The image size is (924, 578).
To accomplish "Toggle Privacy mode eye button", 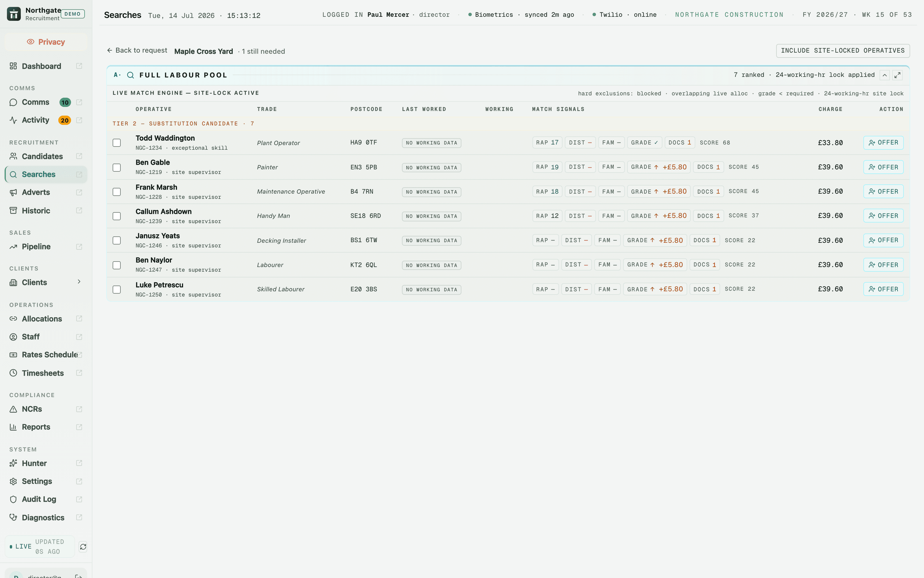I will click(46, 42).
